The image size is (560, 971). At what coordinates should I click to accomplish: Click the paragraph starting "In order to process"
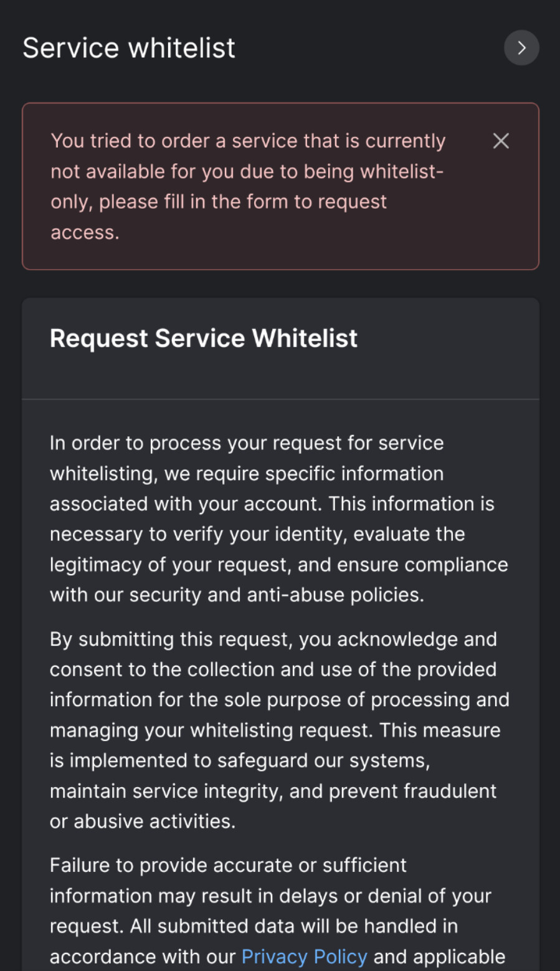coord(278,519)
